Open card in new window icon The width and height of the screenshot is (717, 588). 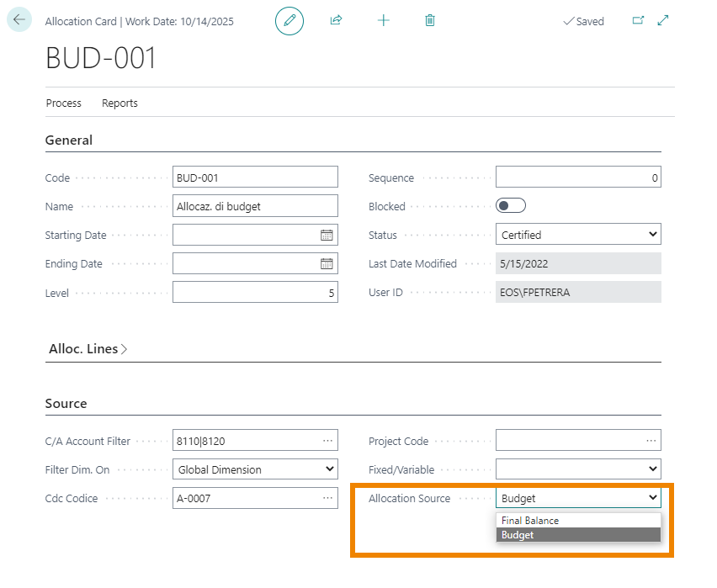(x=638, y=20)
